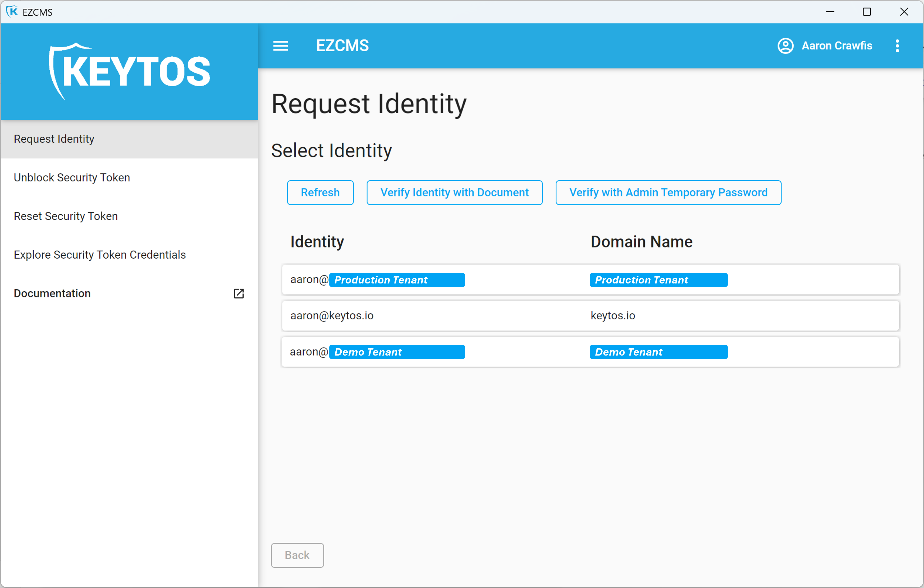Click the Refresh button

point(320,192)
